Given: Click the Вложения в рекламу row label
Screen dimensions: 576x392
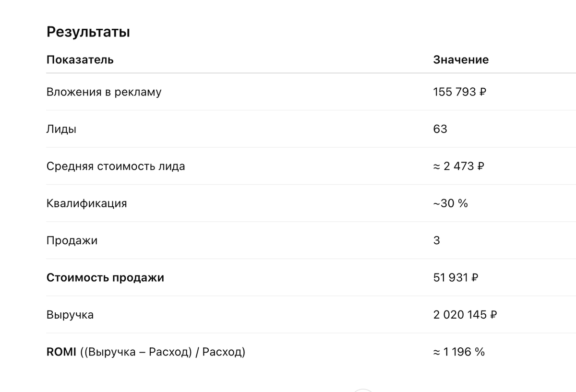Looking at the screenshot, I should pos(104,92).
